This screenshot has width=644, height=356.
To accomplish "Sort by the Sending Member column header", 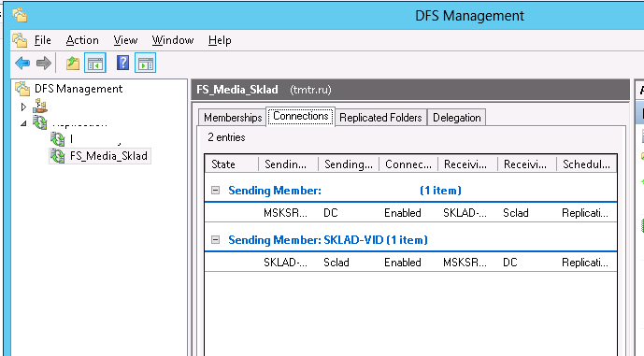I will point(288,164).
